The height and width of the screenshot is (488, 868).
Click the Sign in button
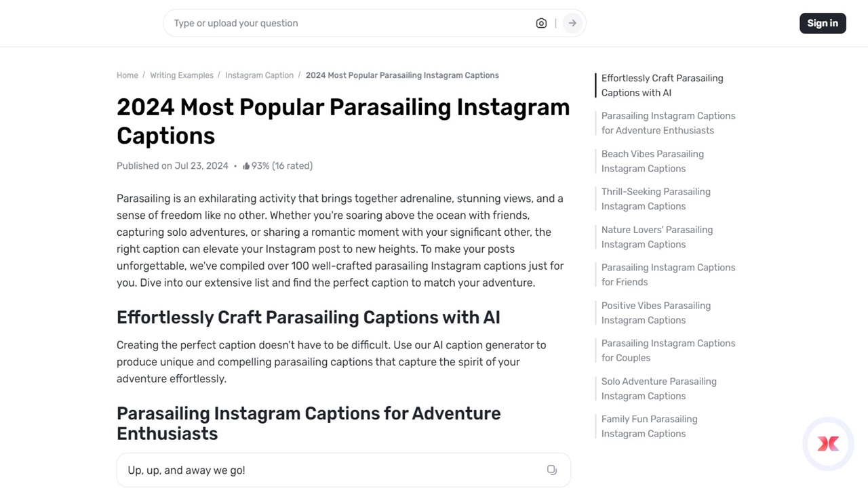[823, 23]
